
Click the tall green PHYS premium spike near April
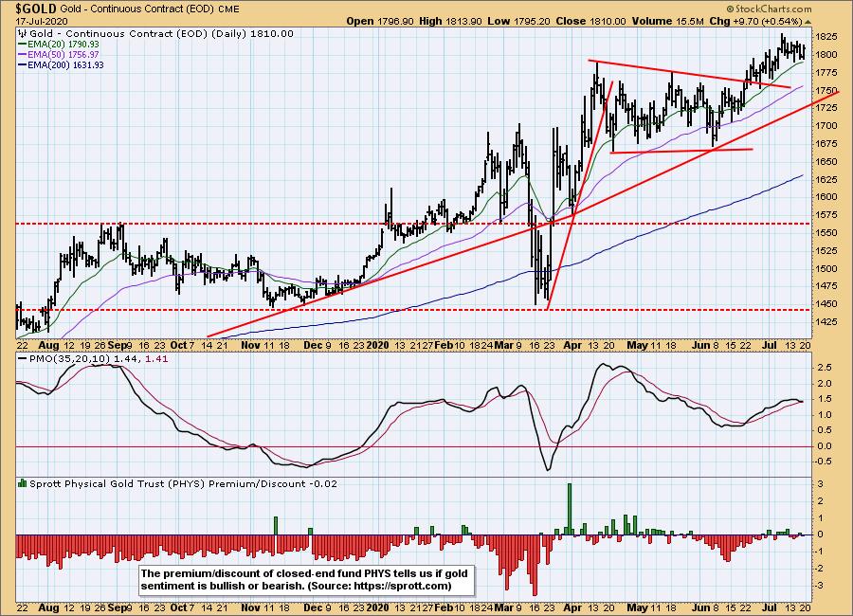tap(570, 509)
